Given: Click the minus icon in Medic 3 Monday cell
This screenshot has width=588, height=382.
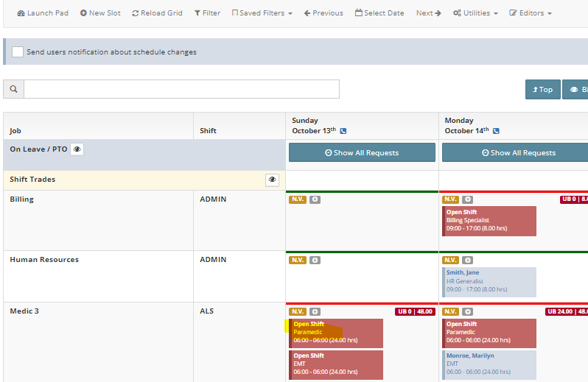Looking at the screenshot, I should point(467,311).
